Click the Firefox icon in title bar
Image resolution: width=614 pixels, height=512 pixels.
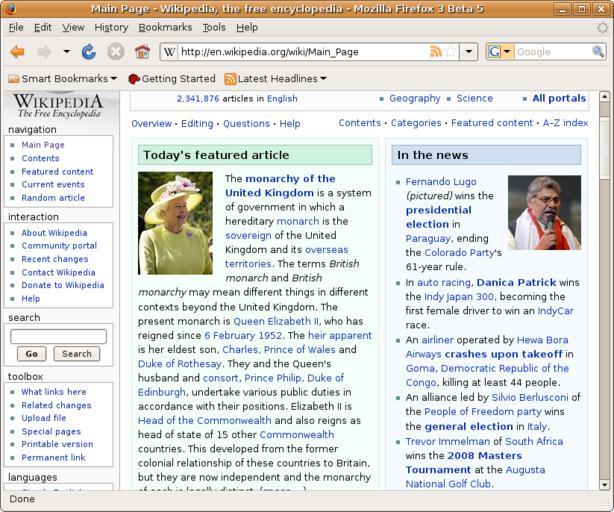pos(10,9)
